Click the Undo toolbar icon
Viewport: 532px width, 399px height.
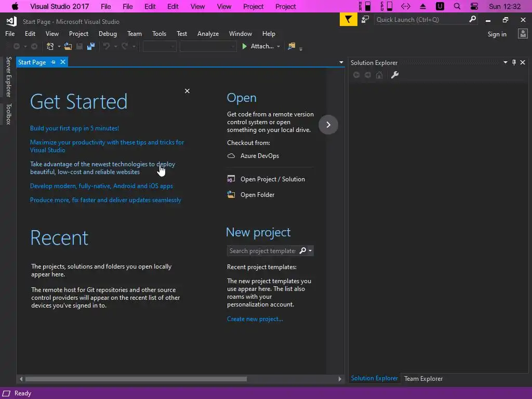(x=107, y=46)
